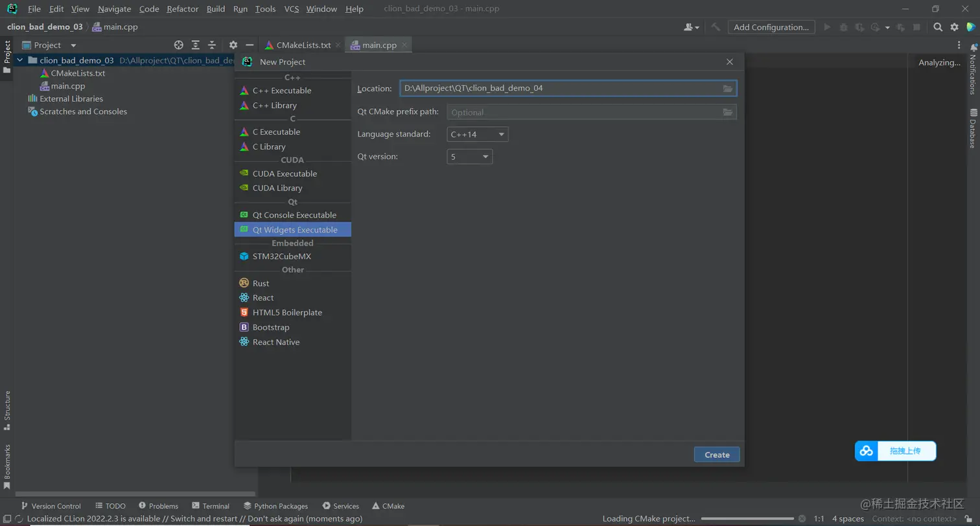Pick Qt Console Executable template
Image resolution: width=980 pixels, height=526 pixels.
(x=292, y=215)
